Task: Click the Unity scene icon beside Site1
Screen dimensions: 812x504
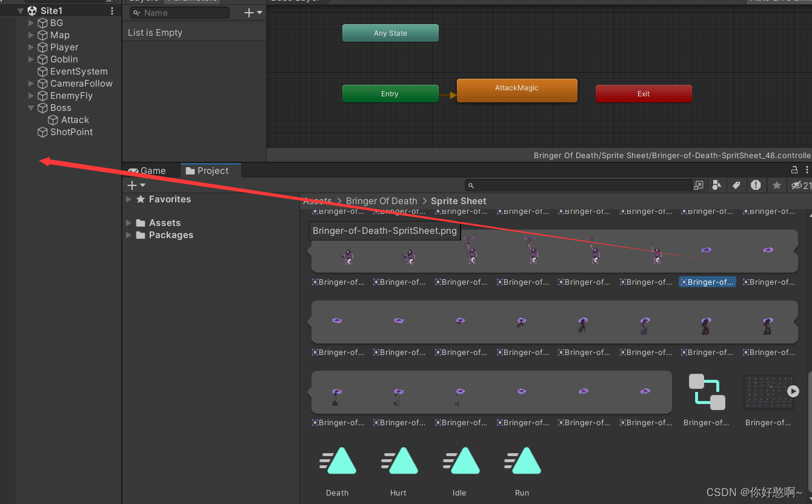Action: coord(32,10)
